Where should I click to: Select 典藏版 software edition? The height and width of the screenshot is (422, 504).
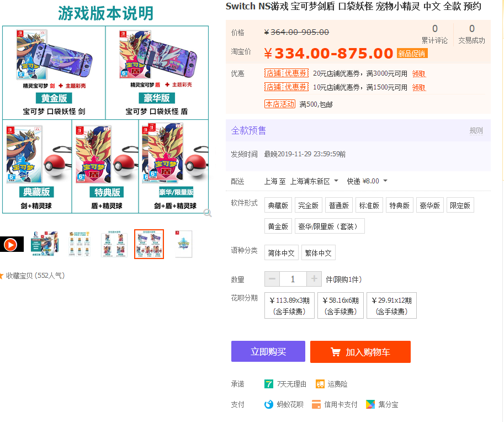coord(278,205)
